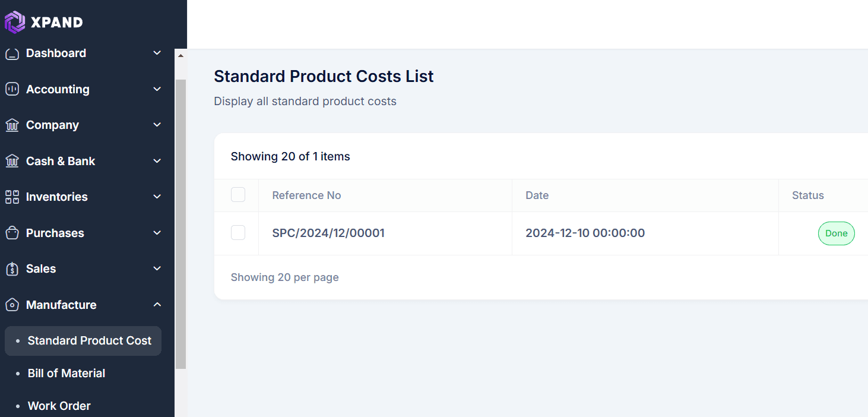Screen dimensions: 868x417
Task: Open Bill of Material menu item
Action: 66,373
